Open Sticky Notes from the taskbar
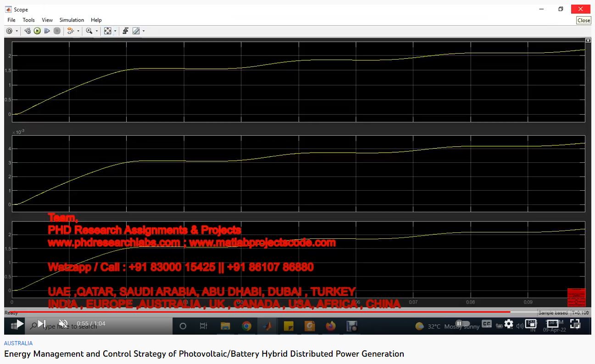The width and height of the screenshot is (595, 364). pyautogui.click(x=289, y=326)
